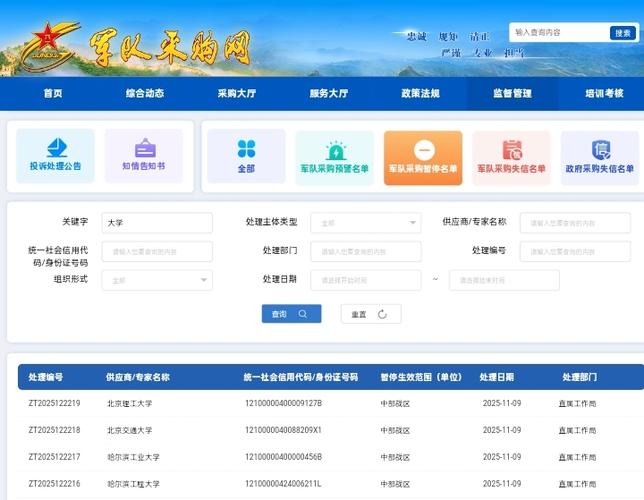Click the 处理编号 input field
Viewport: 644px width, 500px height.
(575, 251)
